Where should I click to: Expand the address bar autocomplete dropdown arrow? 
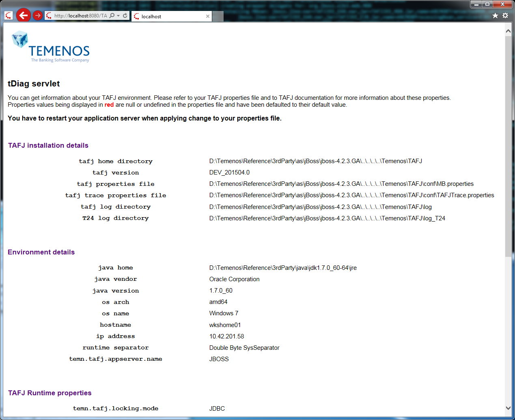coord(118,16)
